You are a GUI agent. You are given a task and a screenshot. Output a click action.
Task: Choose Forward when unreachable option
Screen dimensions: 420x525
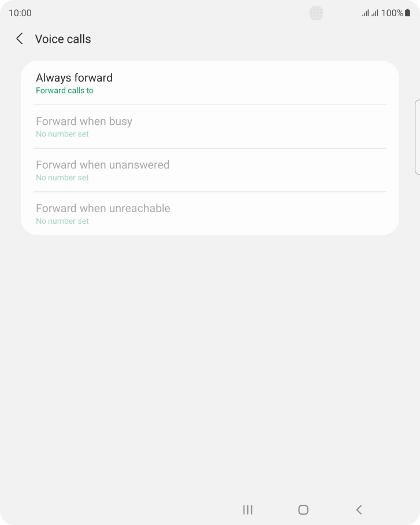click(103, 208)
